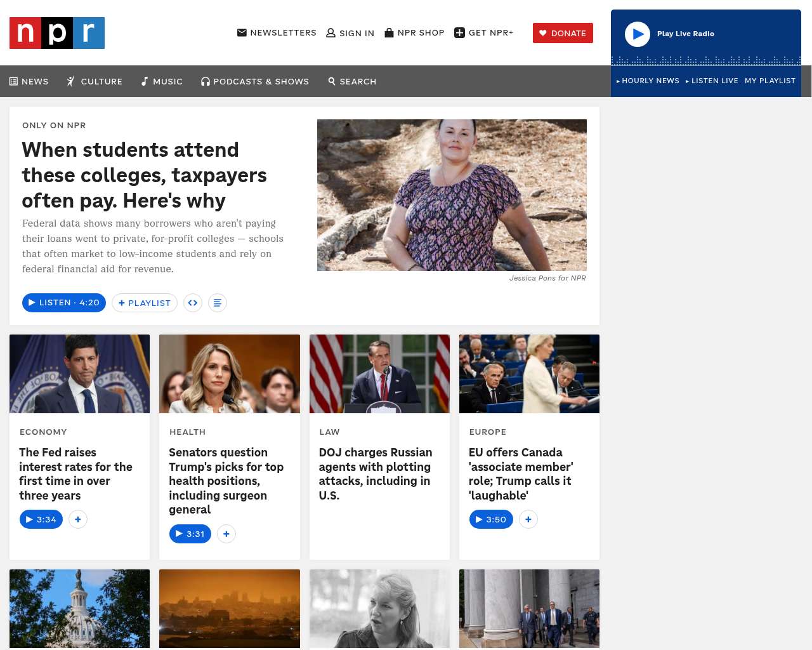812x650 pixels.
Task: Click the NPR logo
Action: click(x=57, y=33)
